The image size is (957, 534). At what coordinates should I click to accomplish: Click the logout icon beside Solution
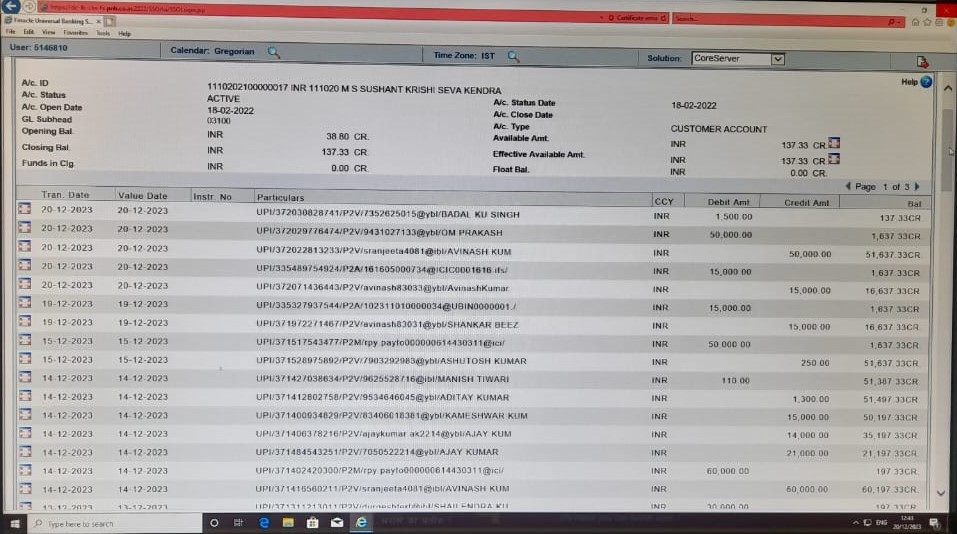click(922, 61)
